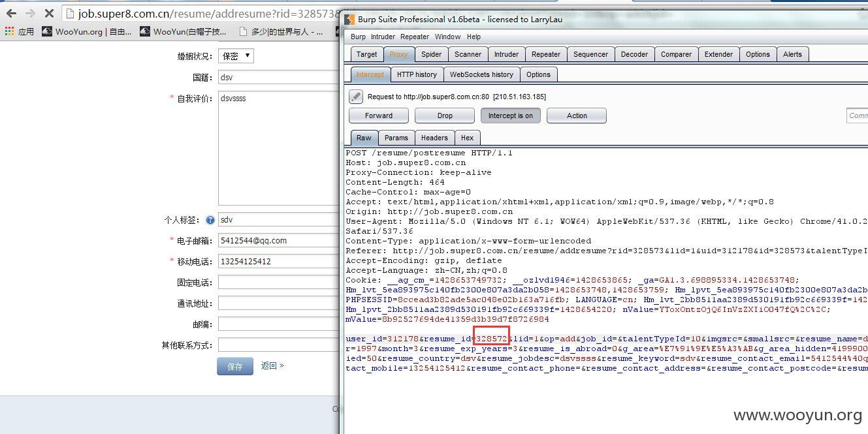The width and height of the screenshot is (868, 434).
Task: Click the 国籍 input field
Action: 279,77
